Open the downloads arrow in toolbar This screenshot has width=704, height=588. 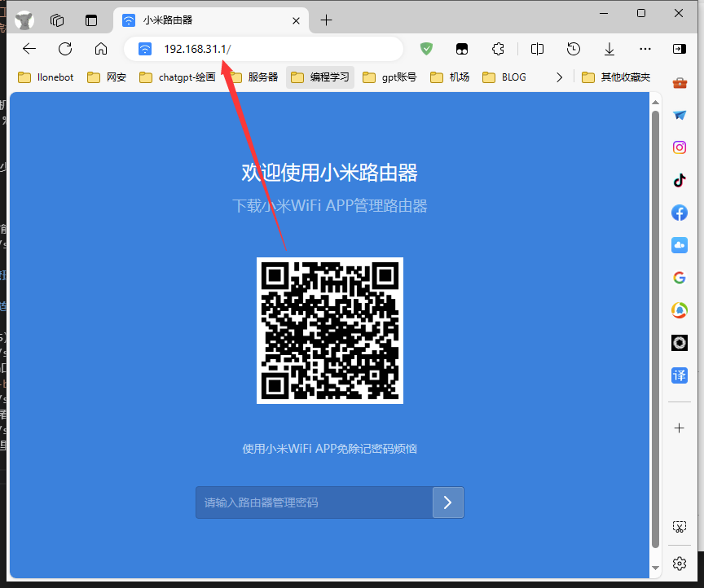(x=609, y=49)
